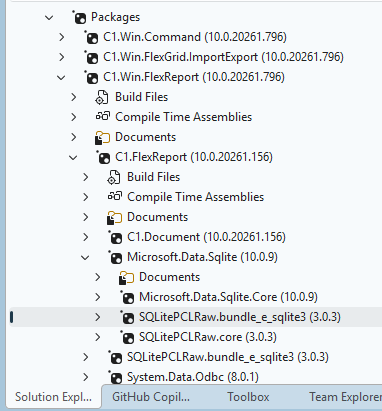Select Build Files label under C1.FlexReport
The height and width of the screenshot is (411, 382).
click(x=154, y=177)
